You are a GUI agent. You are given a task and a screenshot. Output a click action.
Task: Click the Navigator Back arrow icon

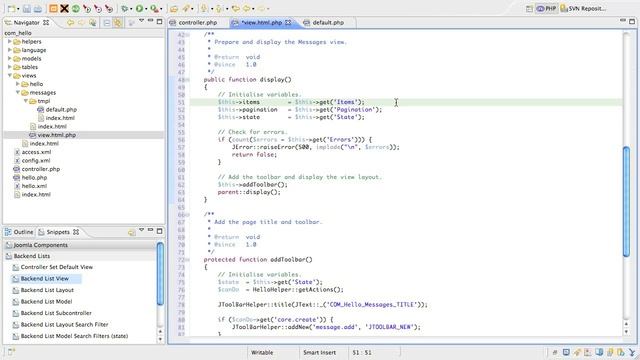point(70,22)
